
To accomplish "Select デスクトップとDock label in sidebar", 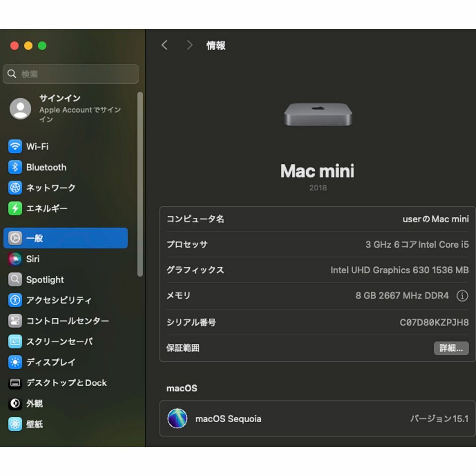I will pos(67,383).
